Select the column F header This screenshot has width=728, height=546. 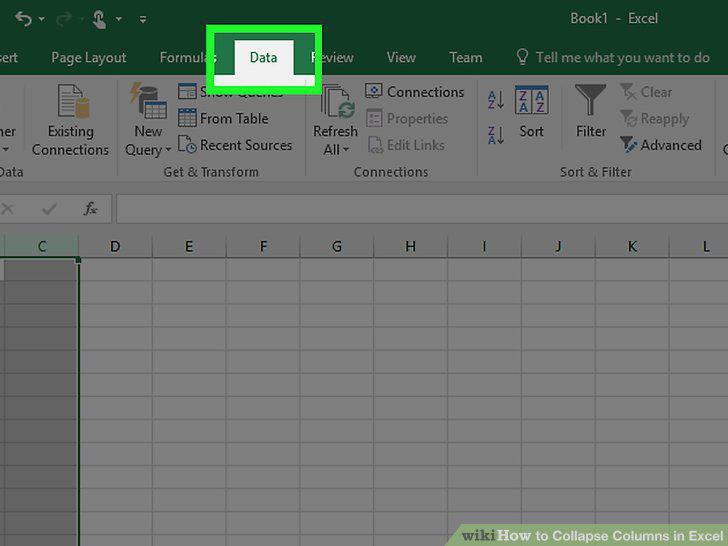263,246
